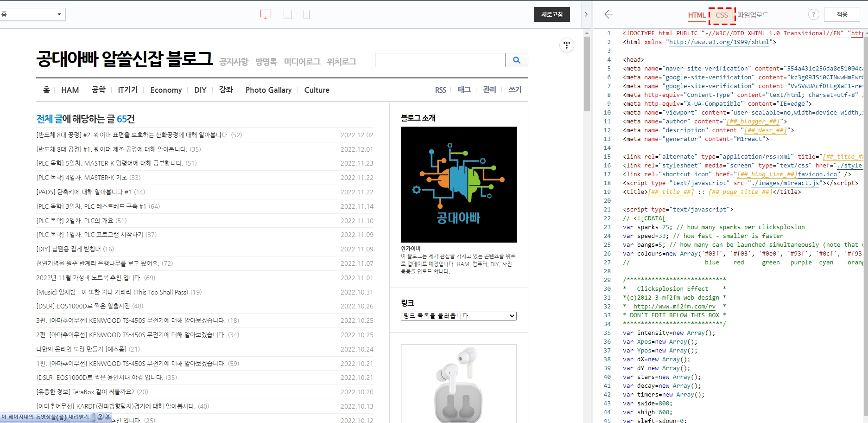Screen dimensions: 868x423
Task: Open the 홈 menu item in blog navigation
Action: pyautogui.click(x=46, y=90)
